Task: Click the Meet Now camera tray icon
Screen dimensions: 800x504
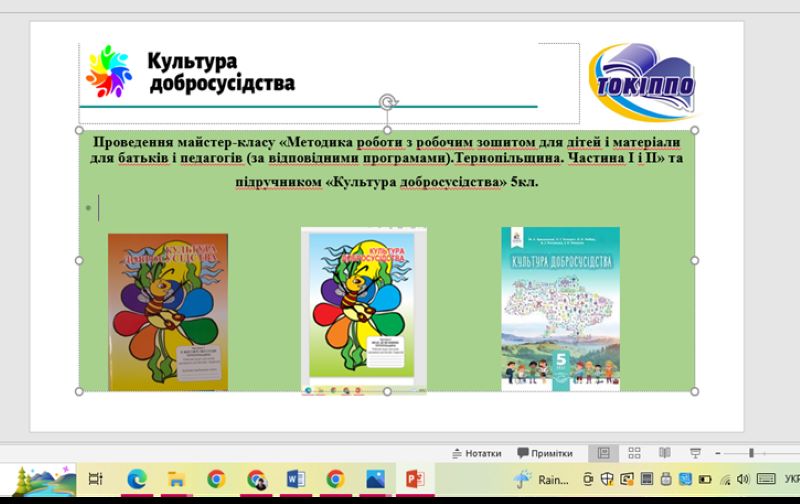Action: click(x=588, y=479)
